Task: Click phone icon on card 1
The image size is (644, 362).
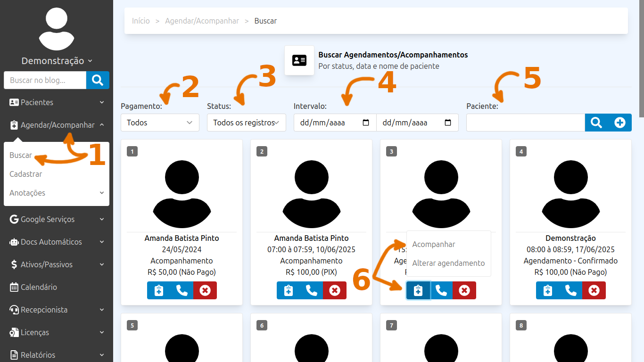Action: point(182,290)
